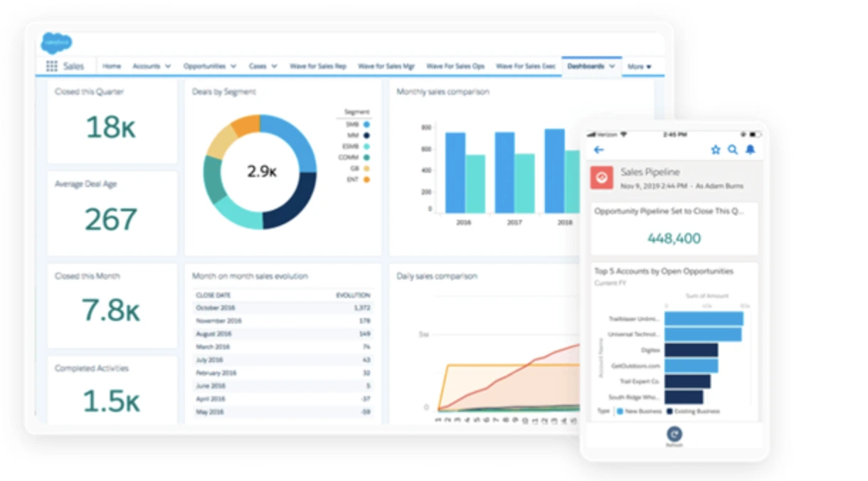The image size is (868, 481).
Task: Expand the Accounts tab dropdown arrow
Action: click(168, 66)
